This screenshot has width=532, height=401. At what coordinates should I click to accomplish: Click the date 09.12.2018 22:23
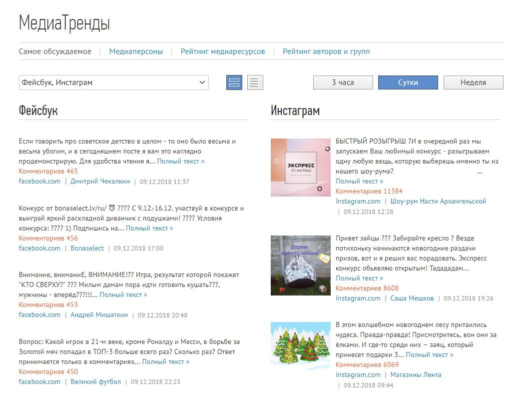(x=155, y=382)
